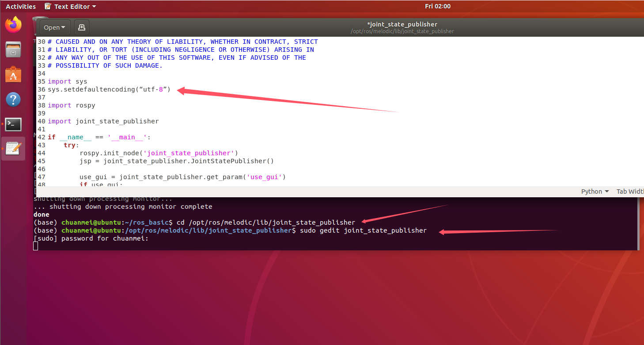Create a new document in gedit
Viewport: 644px width, 345px height.
(x=81, y=27)
